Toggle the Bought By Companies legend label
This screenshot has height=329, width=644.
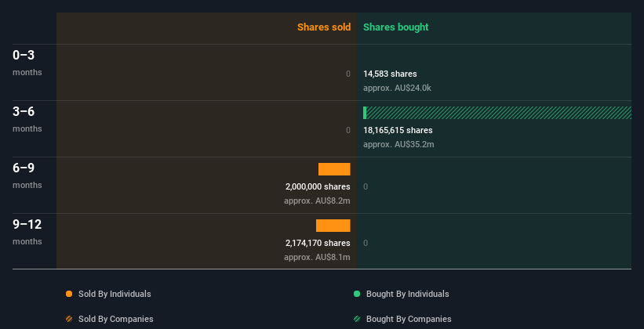(409, 319)
